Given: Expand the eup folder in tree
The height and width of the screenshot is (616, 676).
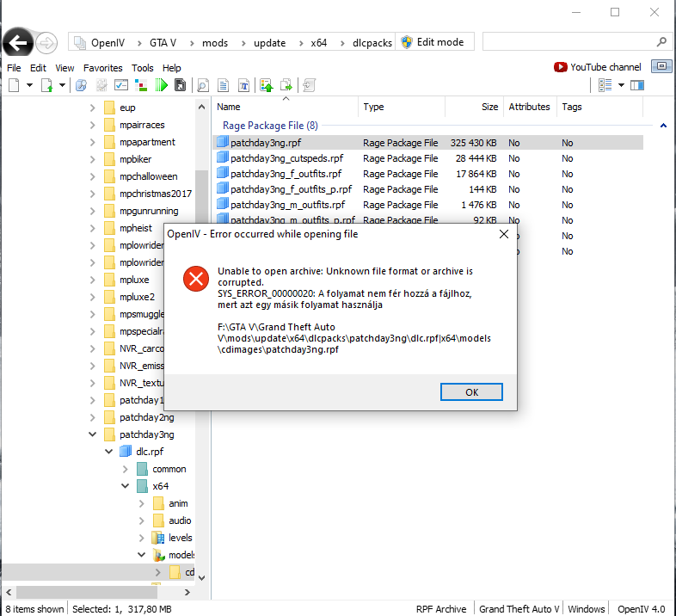Looking at the screenshot, I should tap(92, 108).
